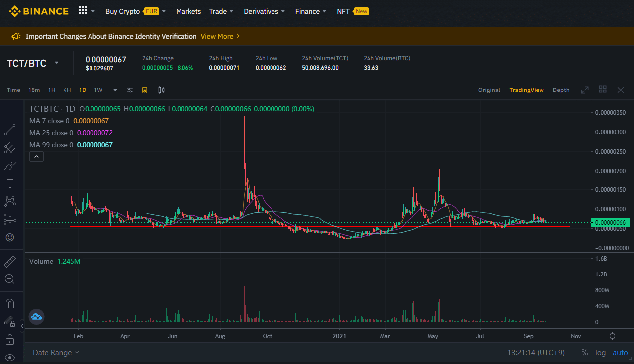Collapse the indicator legend chevron
This screenshot has height=364, width=634.
pyautogui.click(x=37, y=157)
